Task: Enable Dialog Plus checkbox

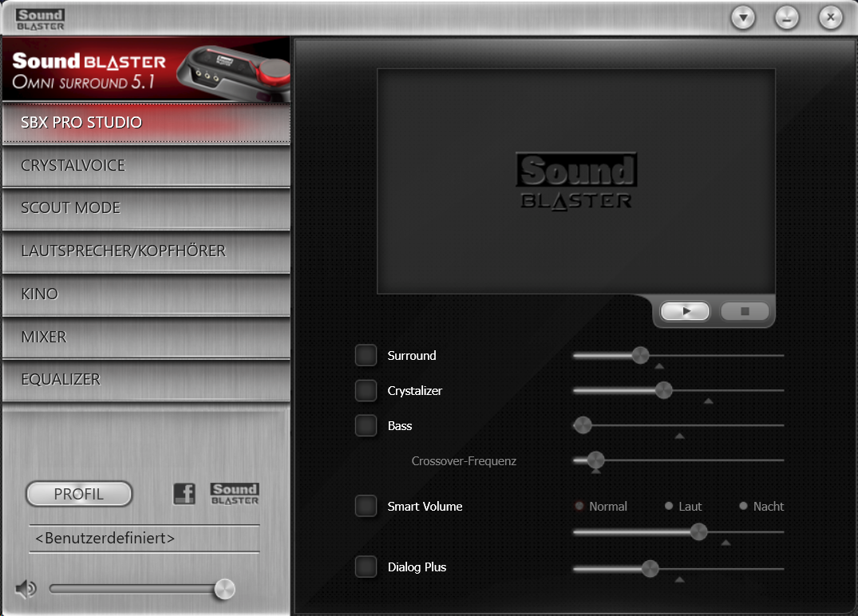Action: (366, 567)
